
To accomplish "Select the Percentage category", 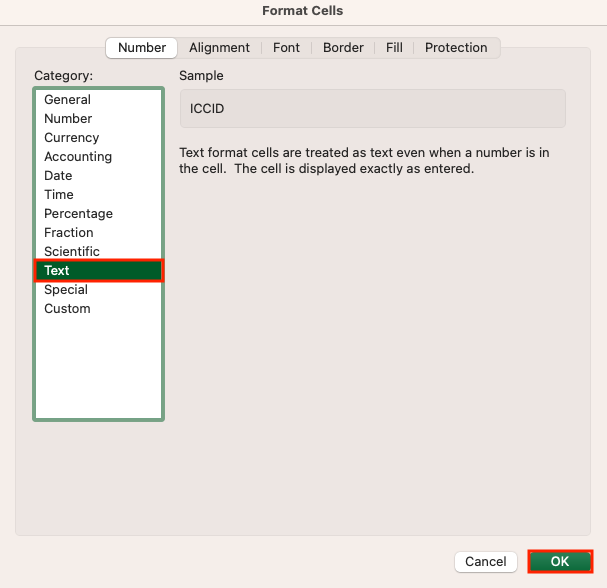I will 98,213.
